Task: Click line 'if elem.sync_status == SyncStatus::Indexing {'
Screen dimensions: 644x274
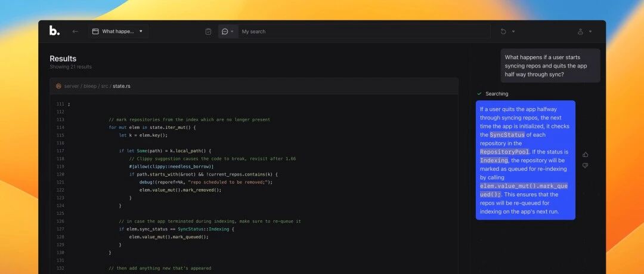Action: (x=177, y=229)
